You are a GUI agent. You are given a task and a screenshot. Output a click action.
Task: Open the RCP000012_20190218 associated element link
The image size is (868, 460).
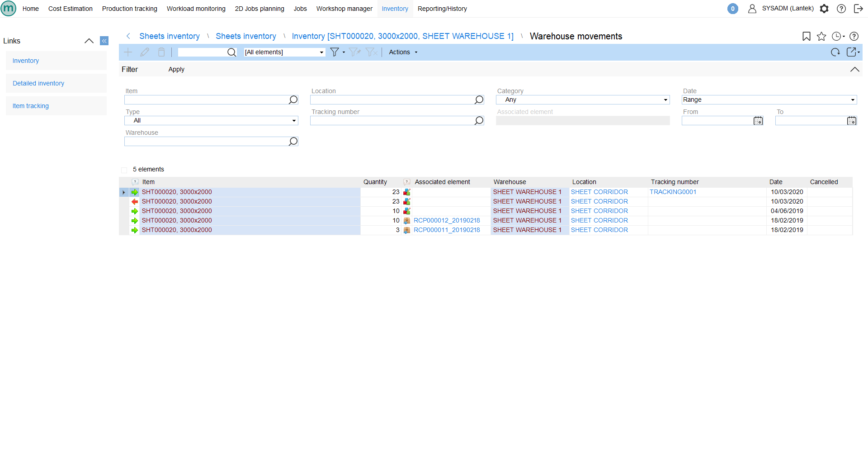(447, 221)
